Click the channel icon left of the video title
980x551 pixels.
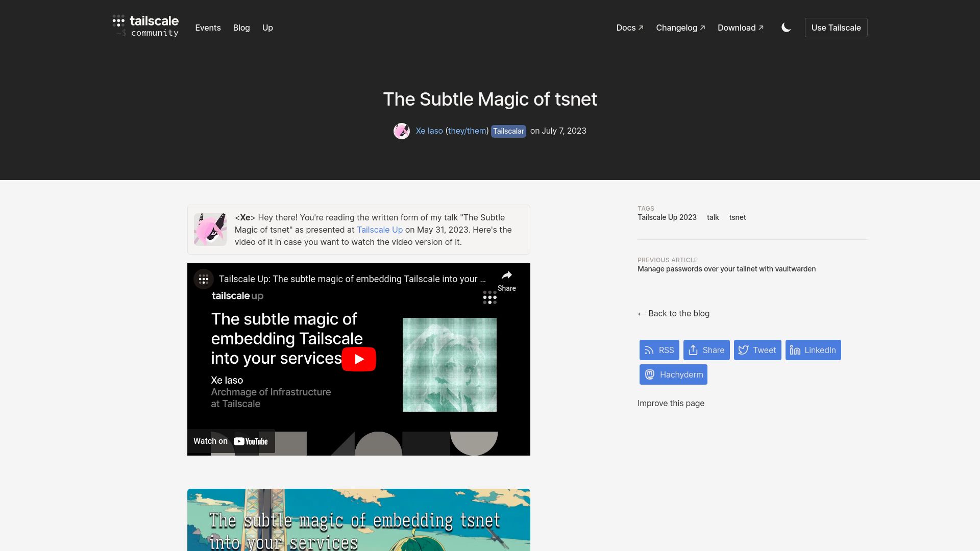(x=204, y=279)
